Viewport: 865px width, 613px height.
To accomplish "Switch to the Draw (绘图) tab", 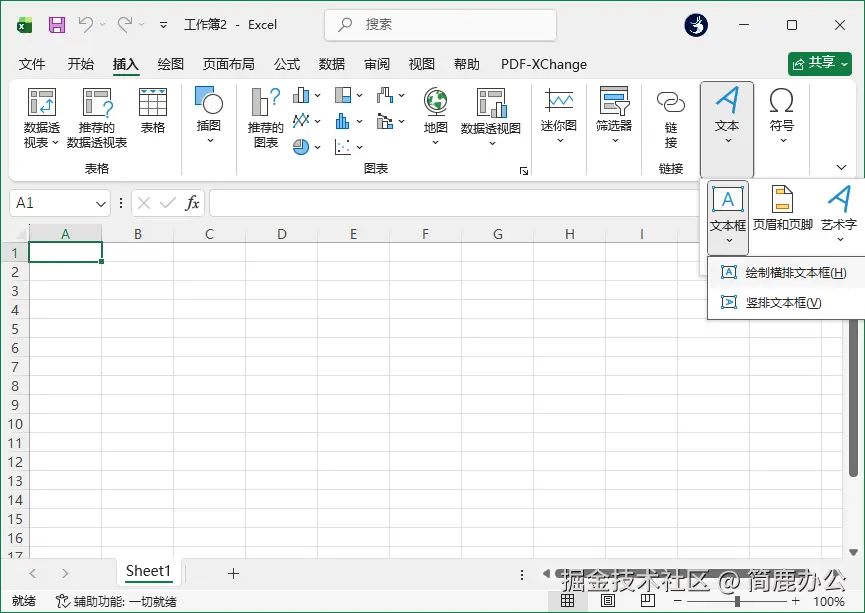I will coord(170,65).
